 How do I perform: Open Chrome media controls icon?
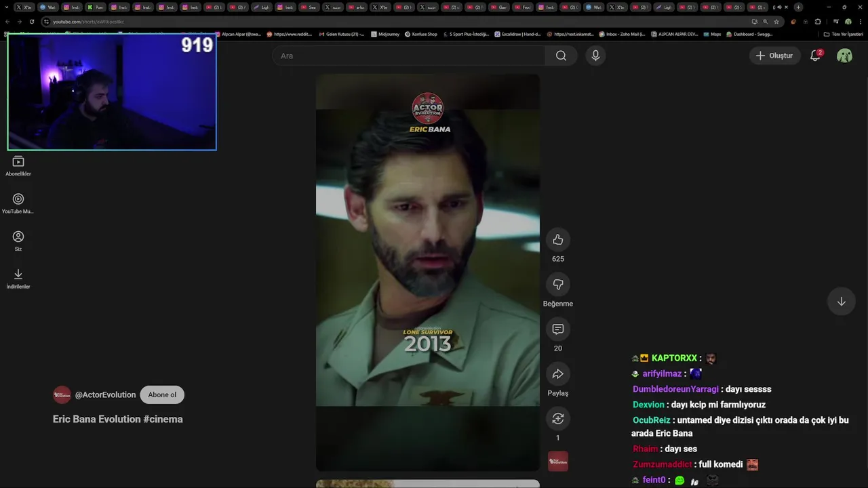tap(836, 22)
